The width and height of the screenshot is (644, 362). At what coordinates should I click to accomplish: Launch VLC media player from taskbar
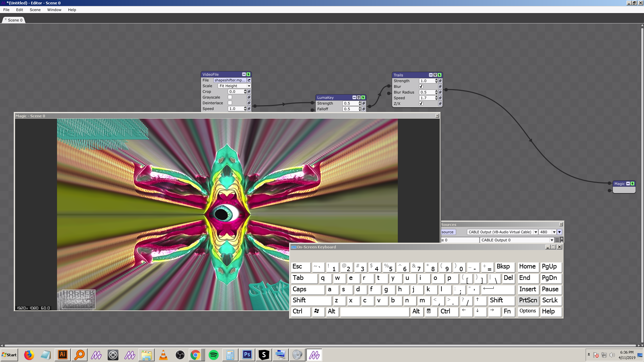(163, 355)
